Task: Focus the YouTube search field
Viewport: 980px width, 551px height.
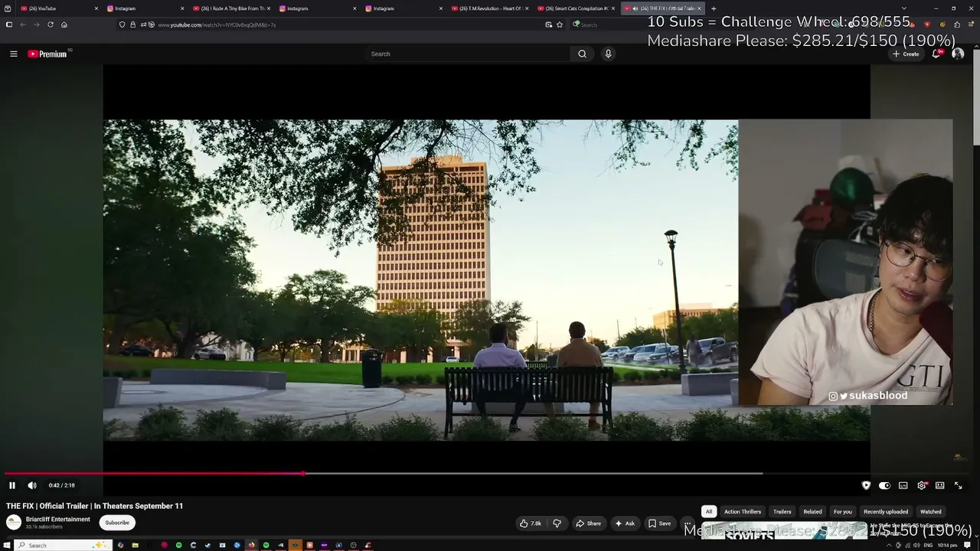Action: (x=467, y=54)
